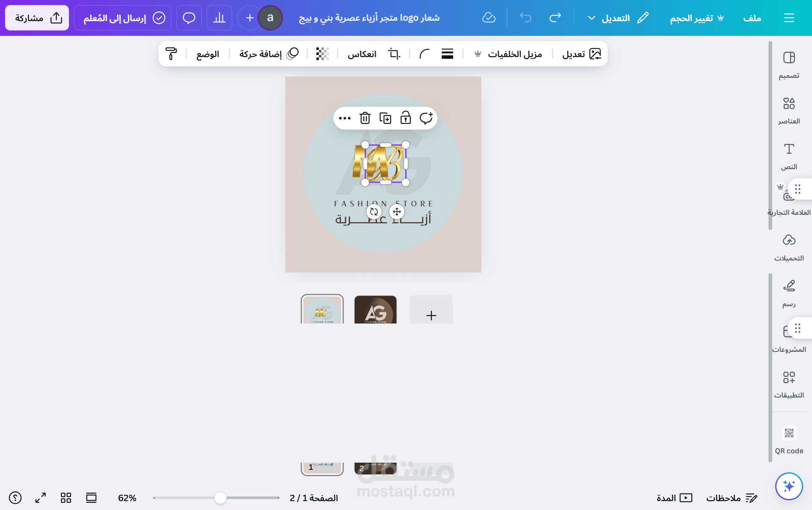Click the duplicate element icon

[385, 118]
